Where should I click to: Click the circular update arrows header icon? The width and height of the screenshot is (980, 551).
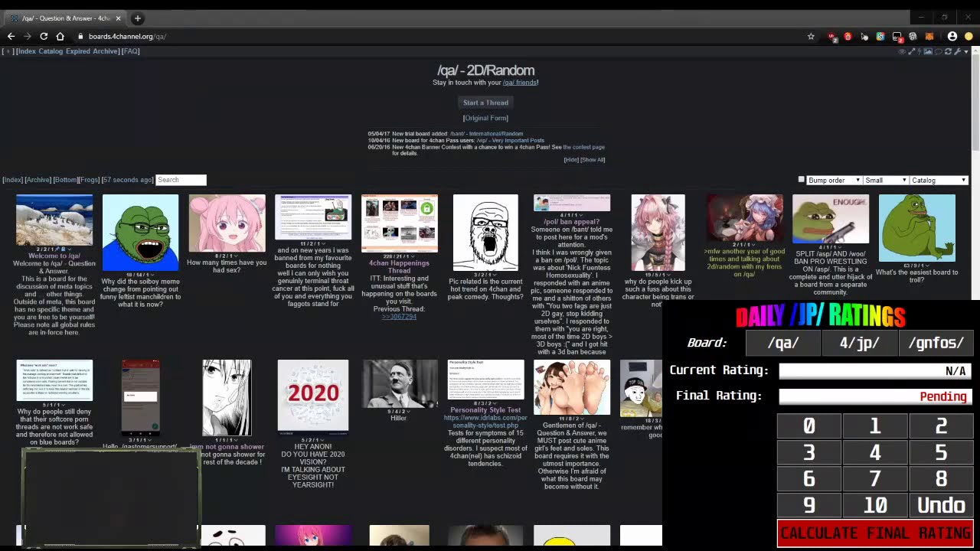tap(948, 51)
